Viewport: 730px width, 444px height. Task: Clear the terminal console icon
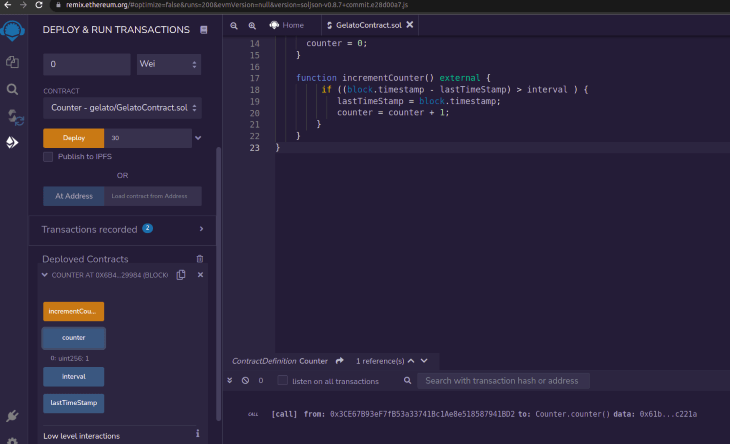[x=245, y=380]
